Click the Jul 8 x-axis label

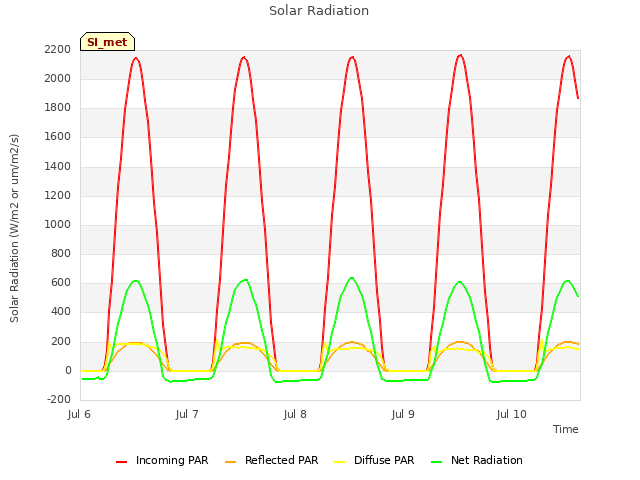[295, 414]
